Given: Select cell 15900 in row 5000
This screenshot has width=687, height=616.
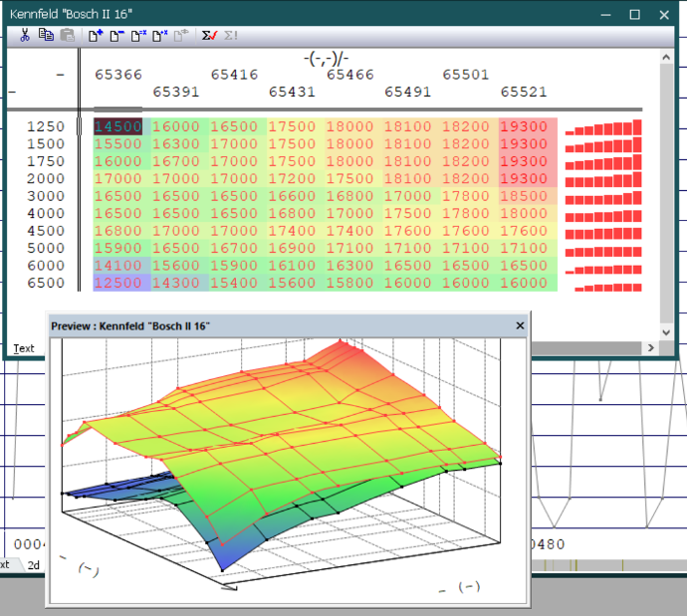Looking at the screenshot, I should point(117,248).
